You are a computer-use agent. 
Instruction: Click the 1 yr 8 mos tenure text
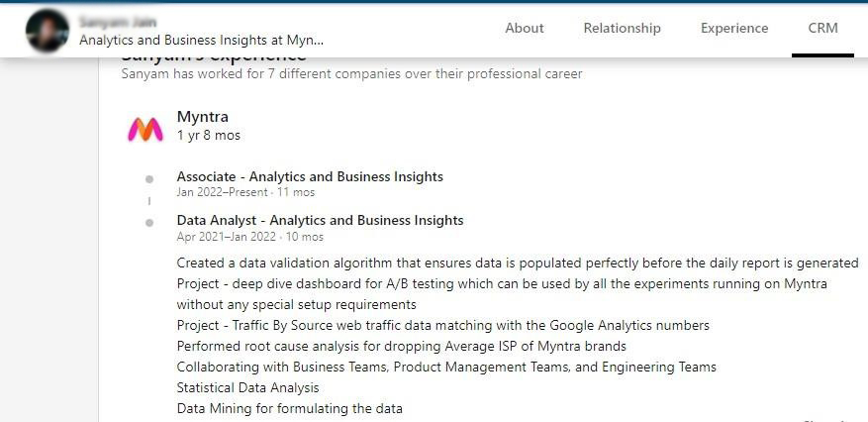tap(209, 136)
